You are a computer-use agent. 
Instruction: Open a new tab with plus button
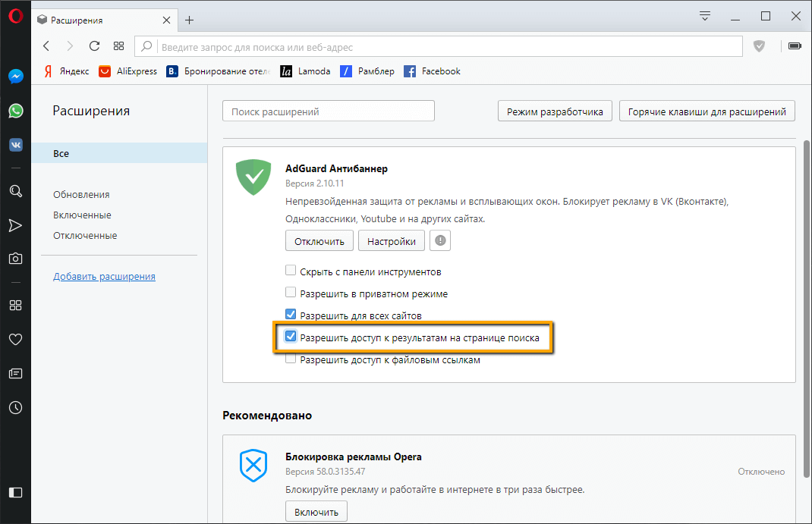point(190,20)
